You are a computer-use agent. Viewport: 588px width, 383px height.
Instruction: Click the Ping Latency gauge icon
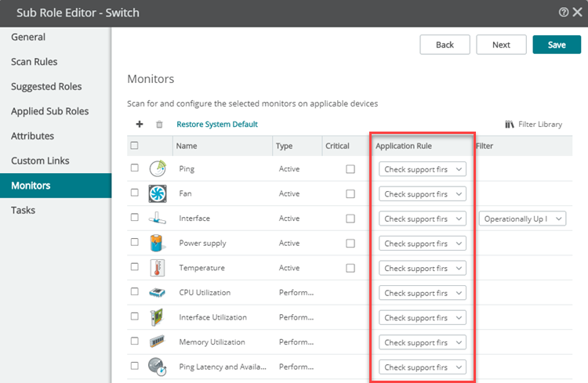[157, 367]
